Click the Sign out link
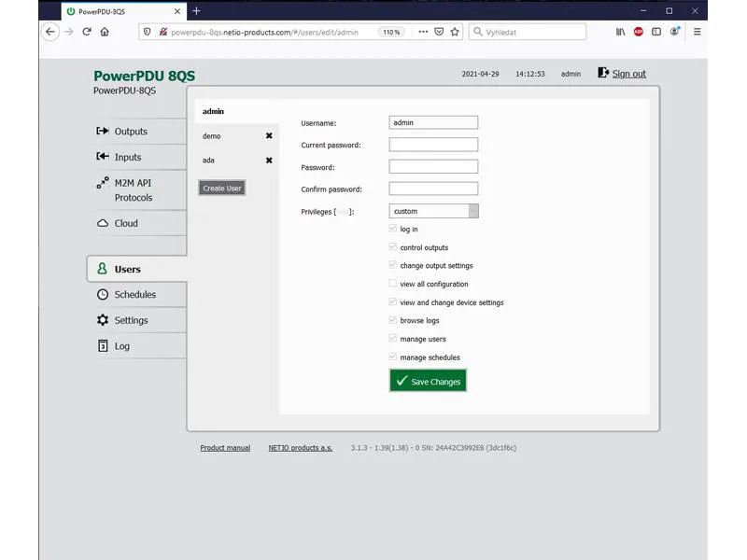Viewport: 747px width, 560px height. 628,74
